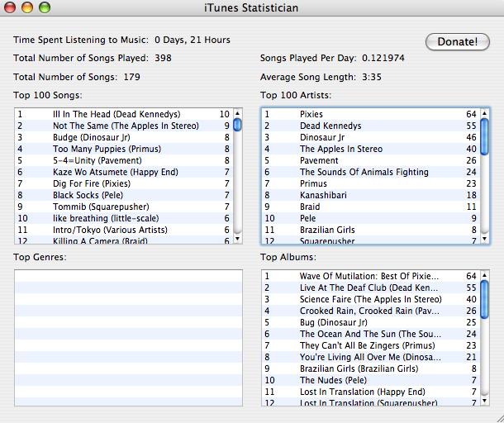Viewport: 504px width, 423px height.
Task: Select song Budge (Dinosaur Jr)
Action: pyautogui.click(x=124, y=137)
